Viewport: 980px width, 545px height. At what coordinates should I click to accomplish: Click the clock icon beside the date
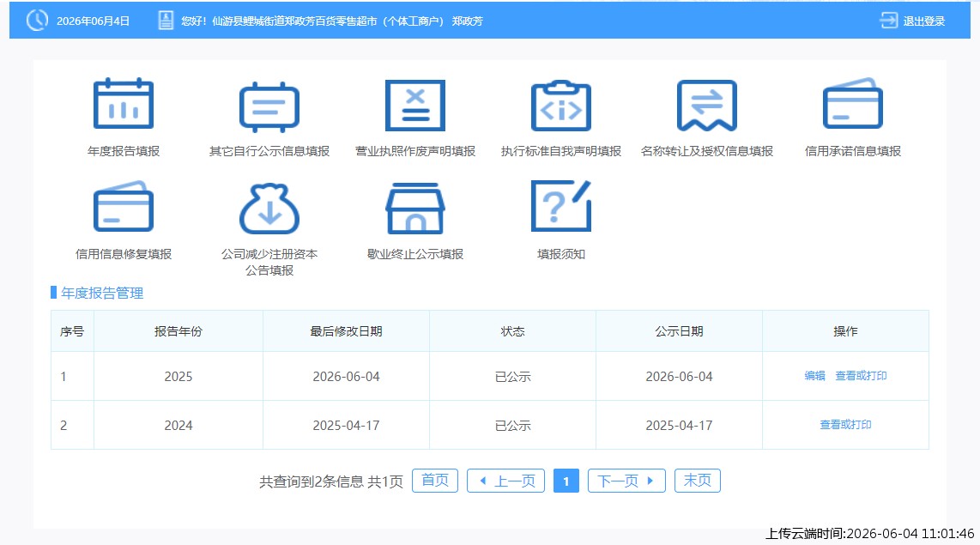37,20
